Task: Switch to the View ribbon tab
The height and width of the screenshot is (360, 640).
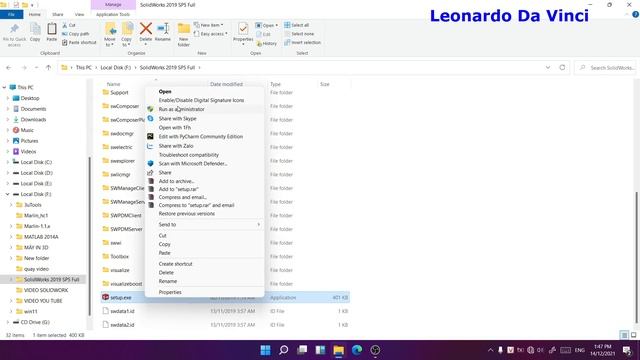Action: (x=79, y=14)
